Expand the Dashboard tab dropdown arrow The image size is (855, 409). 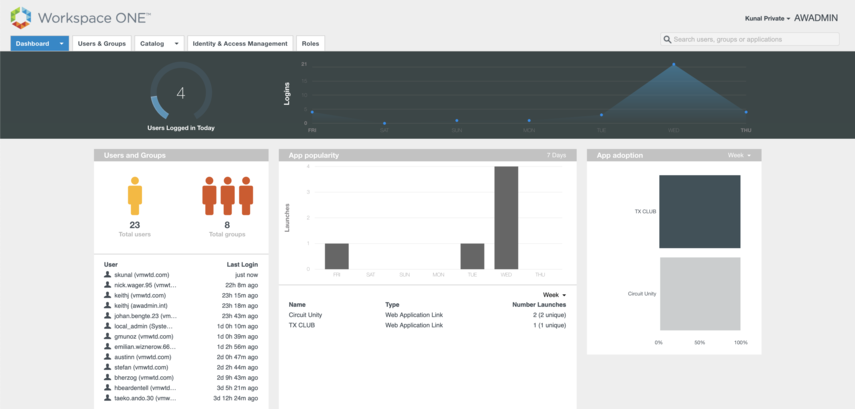(62, 44)
